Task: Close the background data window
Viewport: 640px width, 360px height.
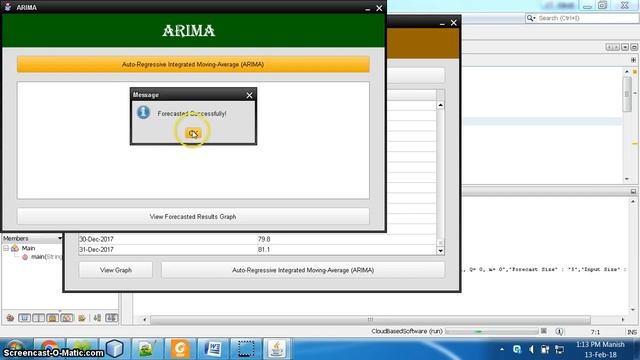Action: (453, 23)
